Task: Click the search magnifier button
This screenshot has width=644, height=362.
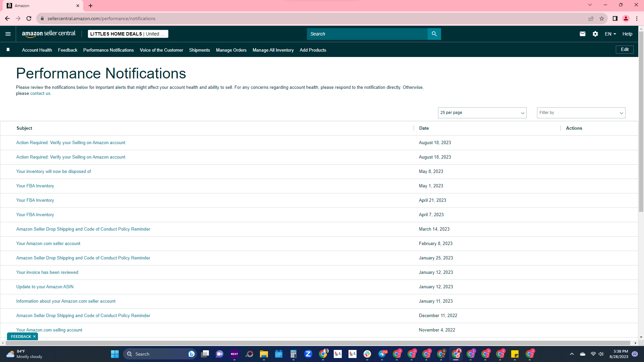Action: coord(434,34)
